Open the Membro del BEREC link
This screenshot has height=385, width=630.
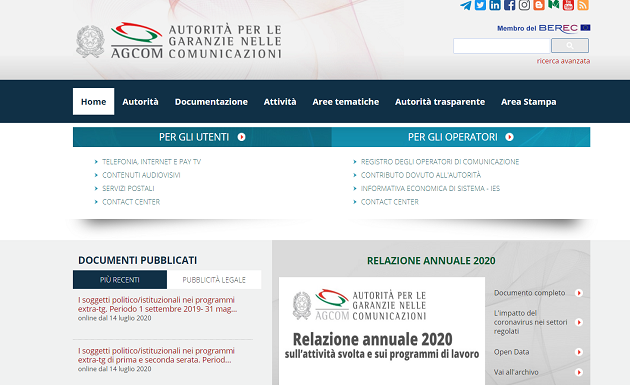(x=544, y=28)
